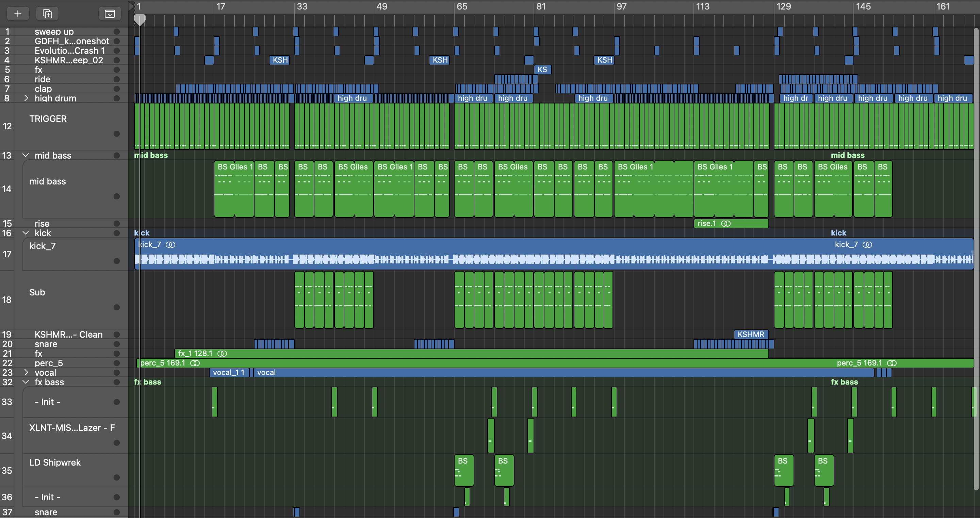Expand the high drum track folder
980x518 pixels.
pos(26,98)
